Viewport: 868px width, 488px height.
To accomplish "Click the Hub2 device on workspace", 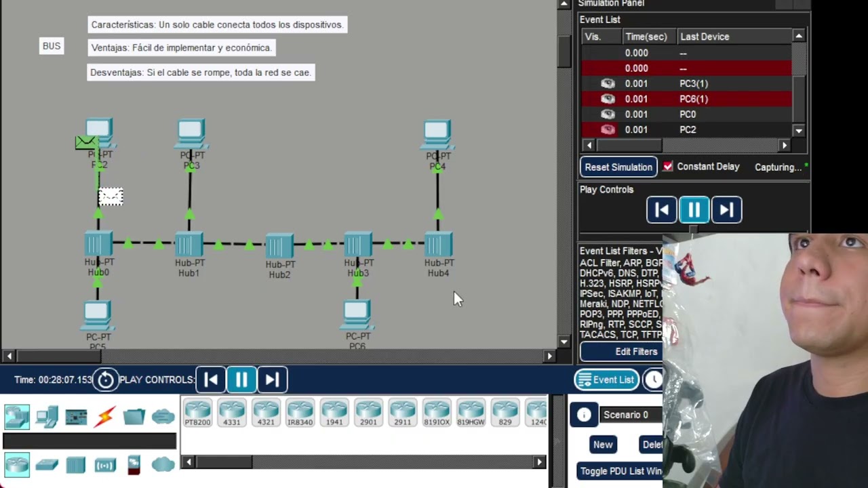I will (279, 246).
